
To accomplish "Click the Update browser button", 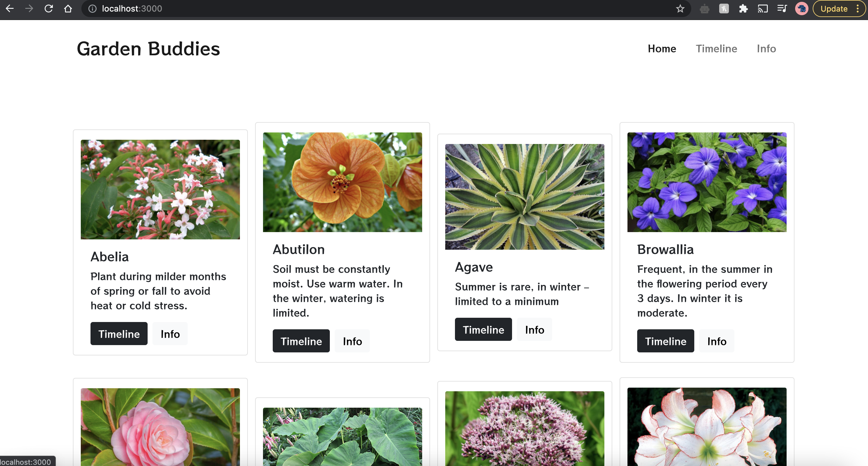I will (x=834, y=9).
